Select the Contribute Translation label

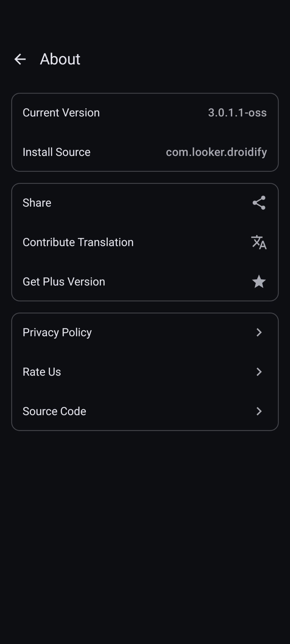coord(78,242)
